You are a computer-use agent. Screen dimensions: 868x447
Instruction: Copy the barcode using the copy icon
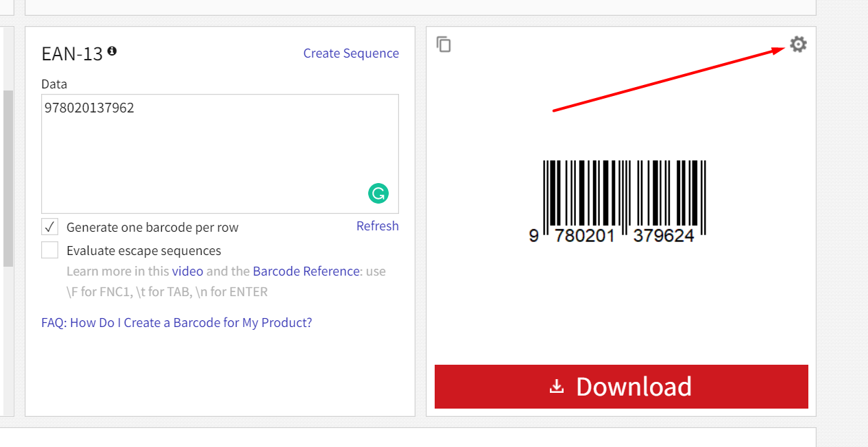coord(444,45)
